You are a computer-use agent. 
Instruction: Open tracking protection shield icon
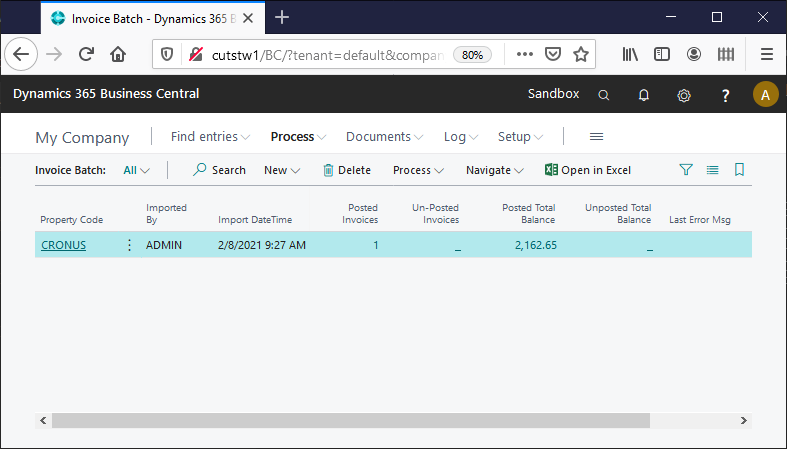point(167,54)
